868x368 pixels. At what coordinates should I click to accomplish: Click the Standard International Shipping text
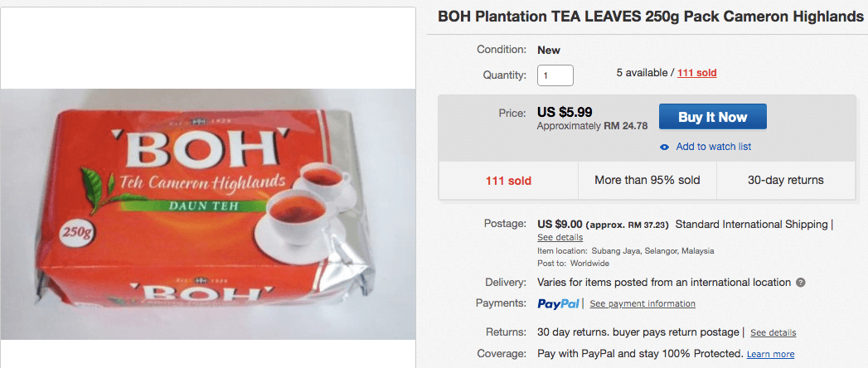pos(751,224)
